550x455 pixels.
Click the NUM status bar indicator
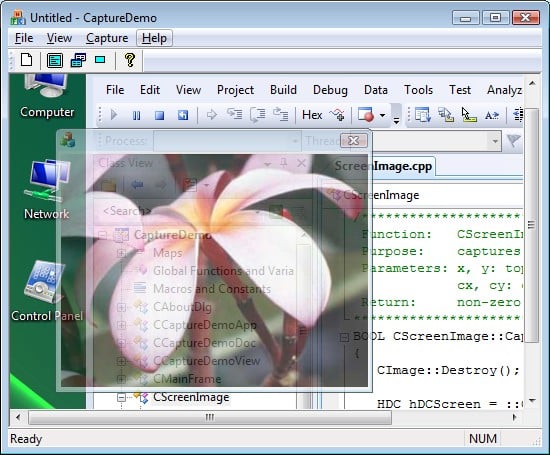pos(483,439)
